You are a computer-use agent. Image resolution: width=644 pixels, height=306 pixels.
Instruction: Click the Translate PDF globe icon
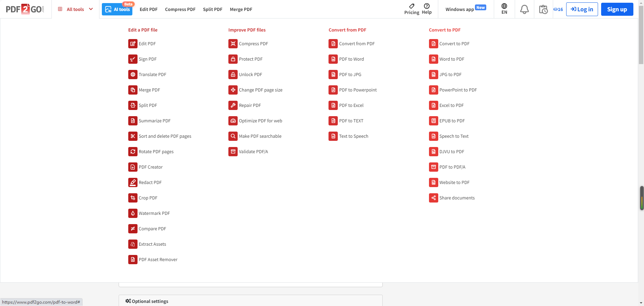[x=133, y=75]
